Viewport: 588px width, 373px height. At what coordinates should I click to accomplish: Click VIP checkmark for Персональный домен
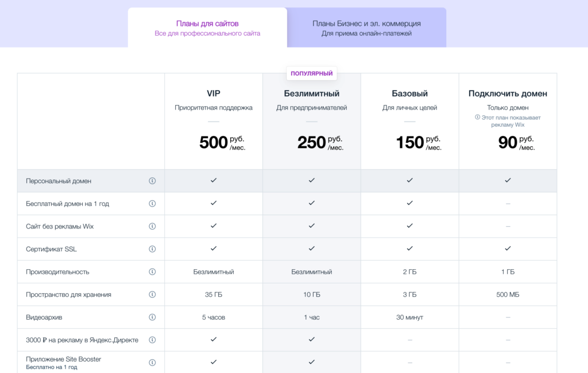coord(214,180)
